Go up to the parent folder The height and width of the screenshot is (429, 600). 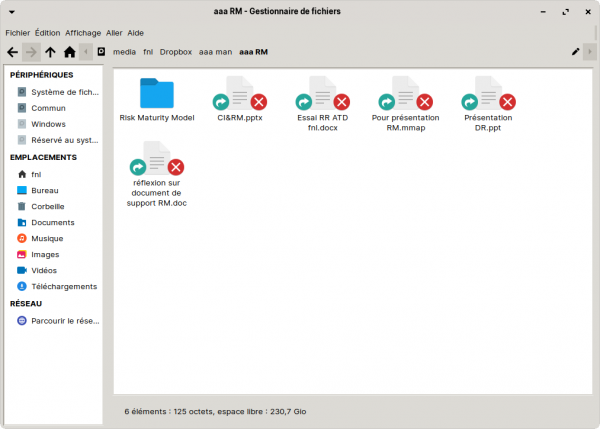tap(50, 52)
